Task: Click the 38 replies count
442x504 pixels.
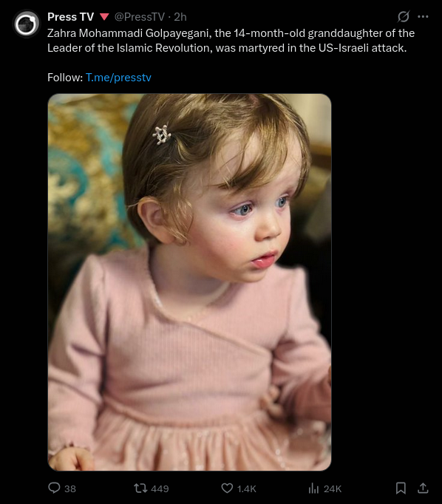Action: (70, 489)
